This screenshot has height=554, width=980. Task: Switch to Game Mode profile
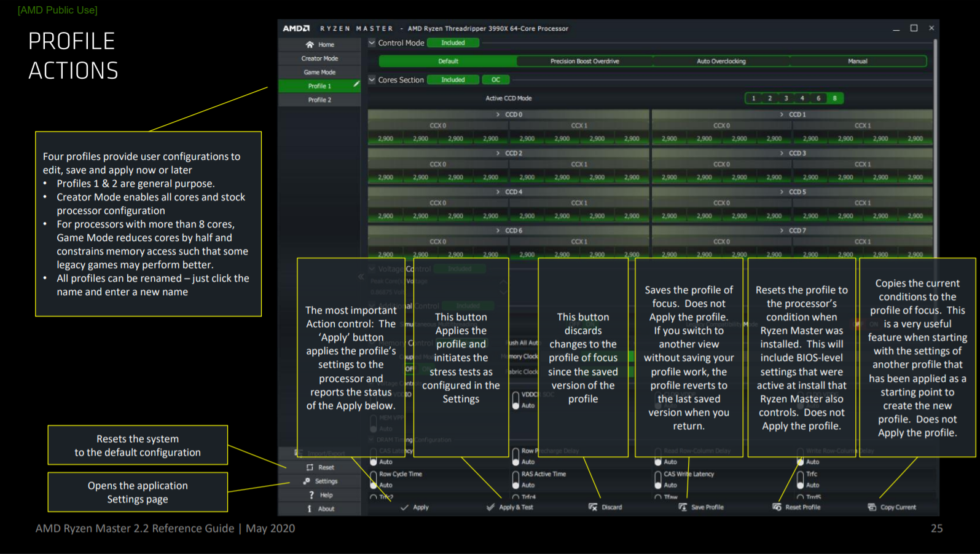pyautogui.click(x=319, y=73)
